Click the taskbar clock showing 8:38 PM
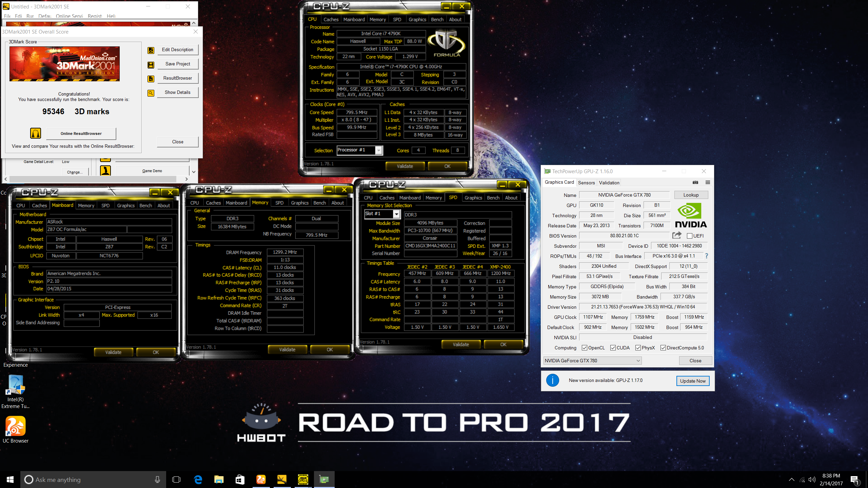This screenshot has height=488, width=868. pos(831,480)
